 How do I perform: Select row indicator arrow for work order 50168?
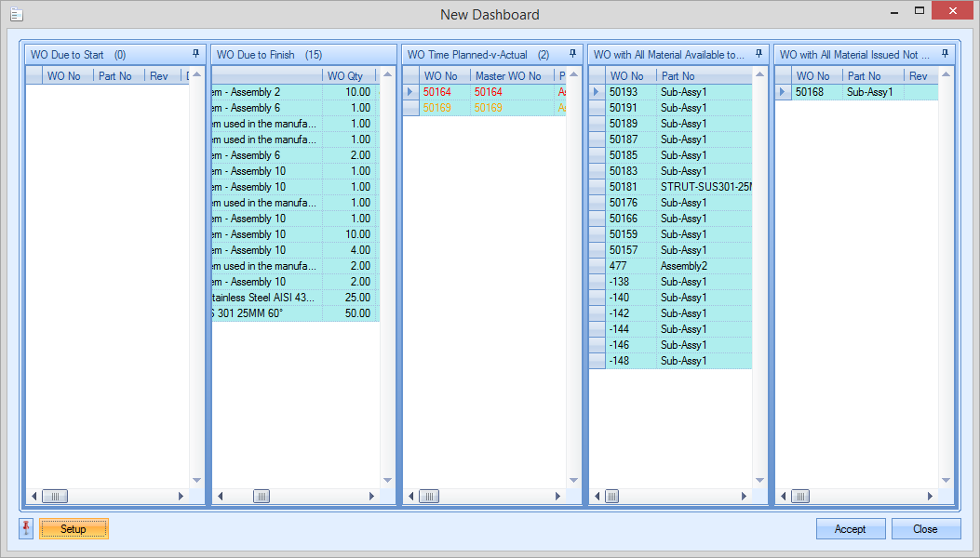pos(783,92)
